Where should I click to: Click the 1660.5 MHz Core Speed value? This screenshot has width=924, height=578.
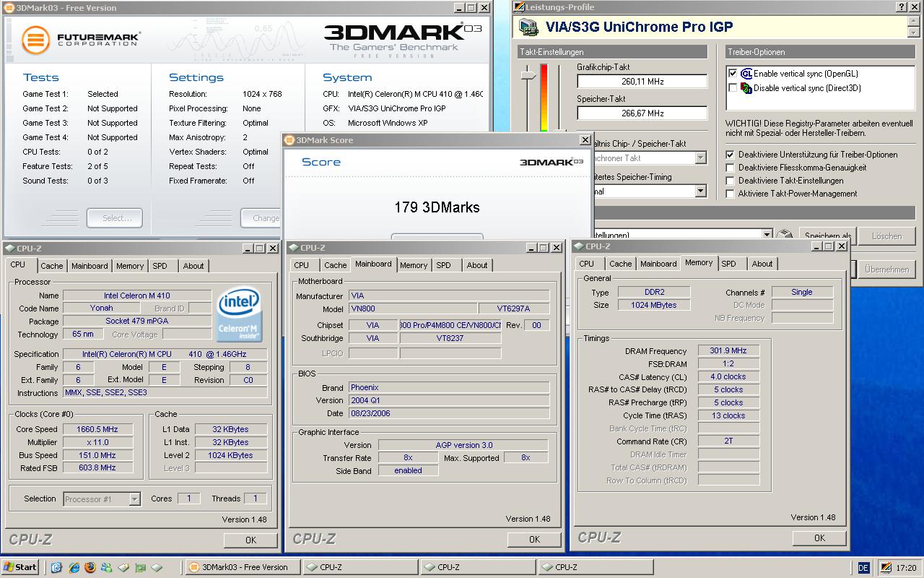(x=96, y=429)
